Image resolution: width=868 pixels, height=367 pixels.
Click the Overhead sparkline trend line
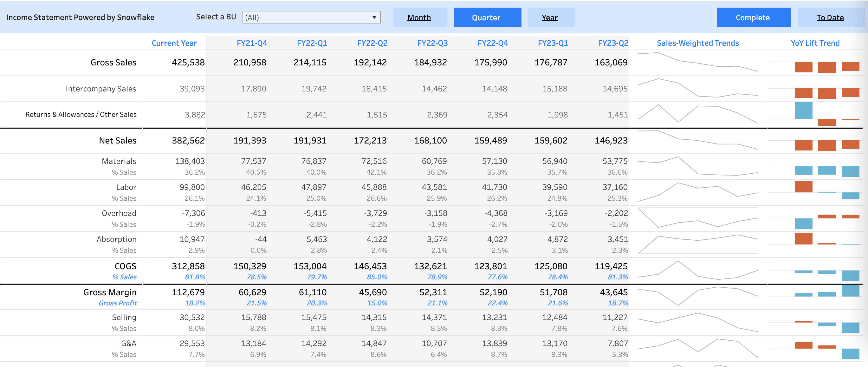tap(697, 221)
